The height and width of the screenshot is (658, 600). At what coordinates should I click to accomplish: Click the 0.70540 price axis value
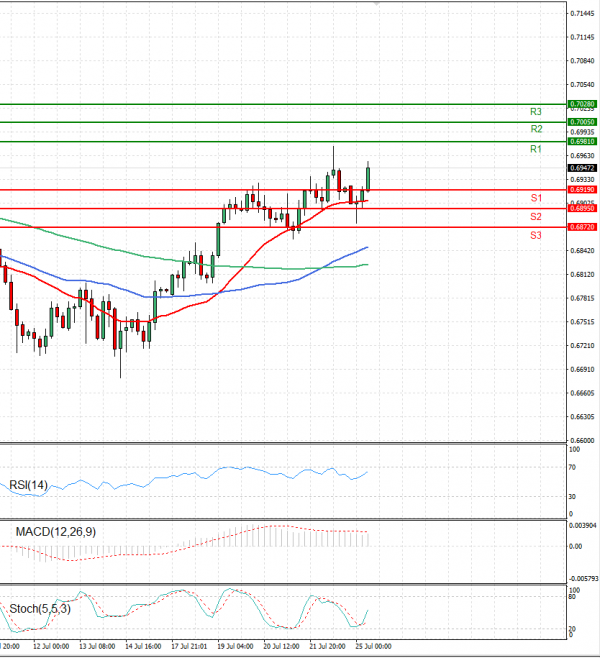tap(582, 85)
